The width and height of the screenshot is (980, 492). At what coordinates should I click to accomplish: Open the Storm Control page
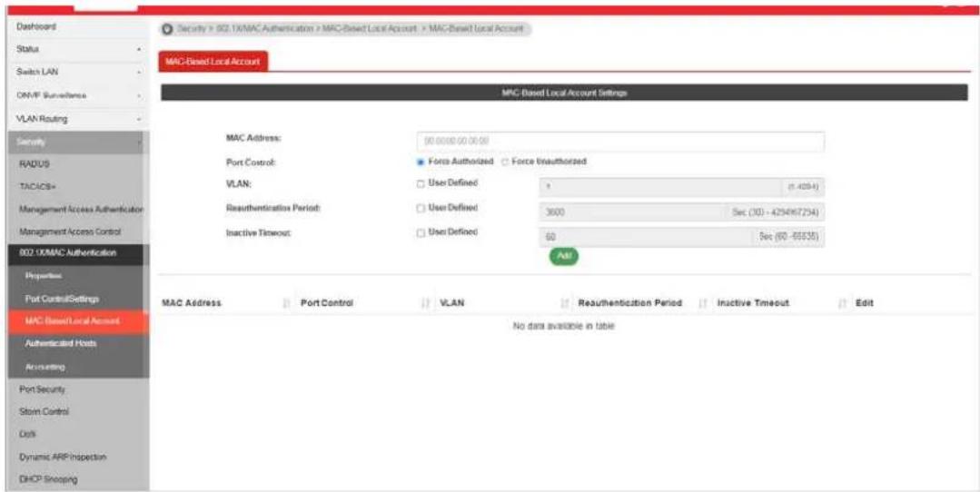click(78, 411)
